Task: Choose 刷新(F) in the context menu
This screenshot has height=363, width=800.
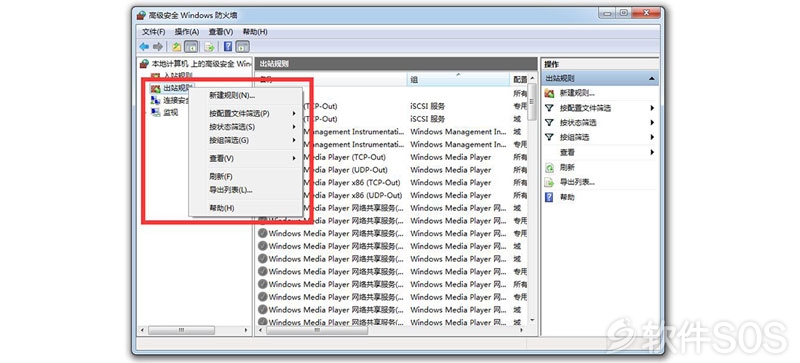Action: pyautogui.click(x=245, y=177)
